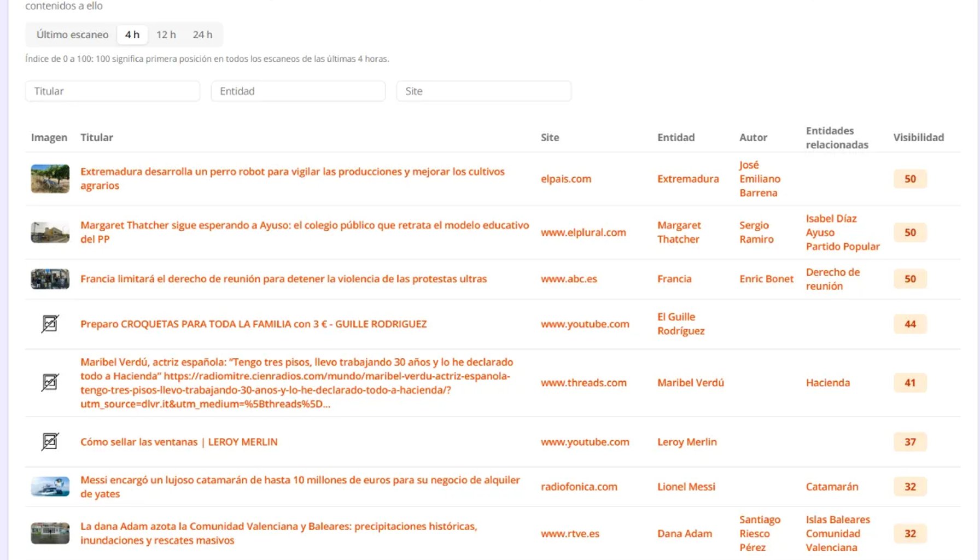
Task: Open related entity Partido Popular
Action: coord(843,247)
